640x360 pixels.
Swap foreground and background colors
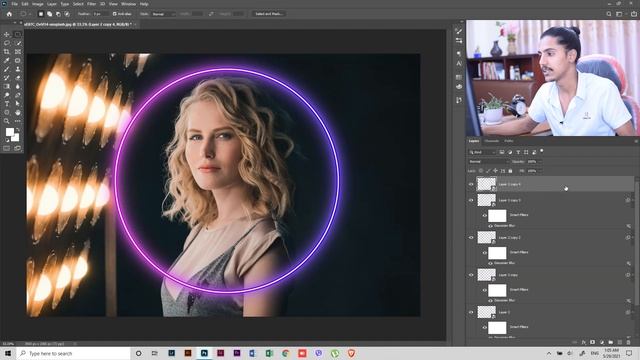(x=18, y=130)
